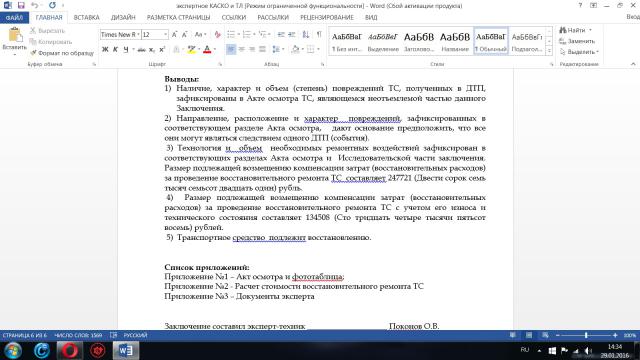Viewport: 640px width, 360px height.
Task: Toggle bold Ж formatting
Action: click(x=105, y=49)
